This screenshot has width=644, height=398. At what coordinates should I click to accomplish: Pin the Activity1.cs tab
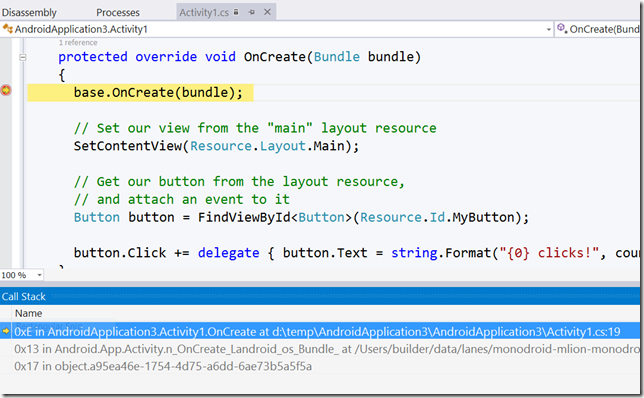point(252,12)
